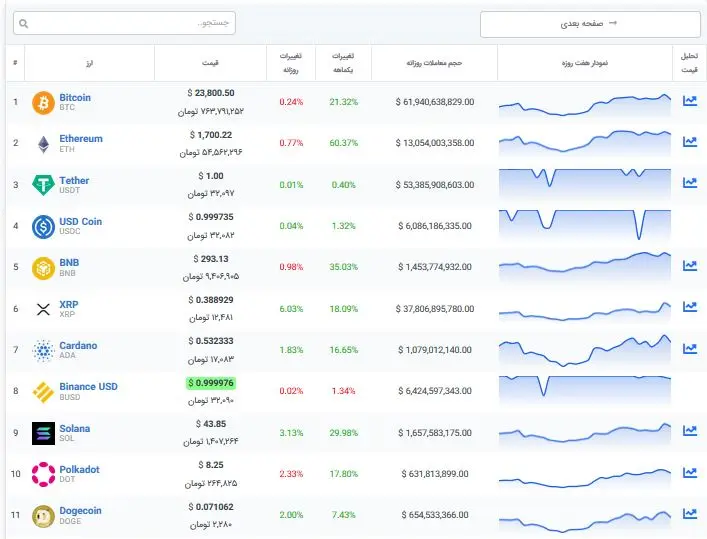View the Ethereum seven-day sparkline chart
The height and width of the screenshot is (539, 707).
(585, 143)
